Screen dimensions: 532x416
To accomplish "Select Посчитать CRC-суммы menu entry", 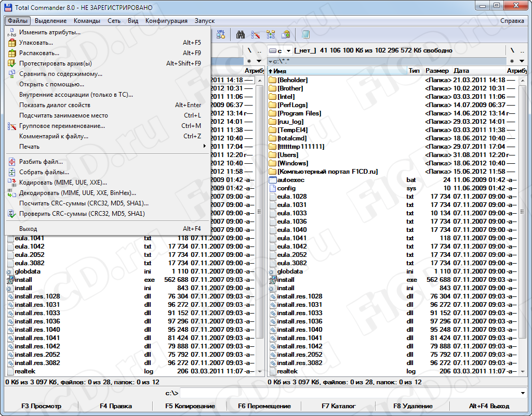I will pyautogui.click(x=108, y=203).
